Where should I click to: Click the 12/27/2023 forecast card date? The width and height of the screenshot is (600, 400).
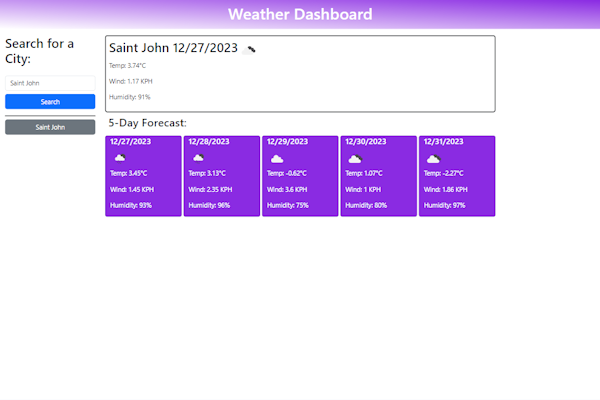point(130,142)
